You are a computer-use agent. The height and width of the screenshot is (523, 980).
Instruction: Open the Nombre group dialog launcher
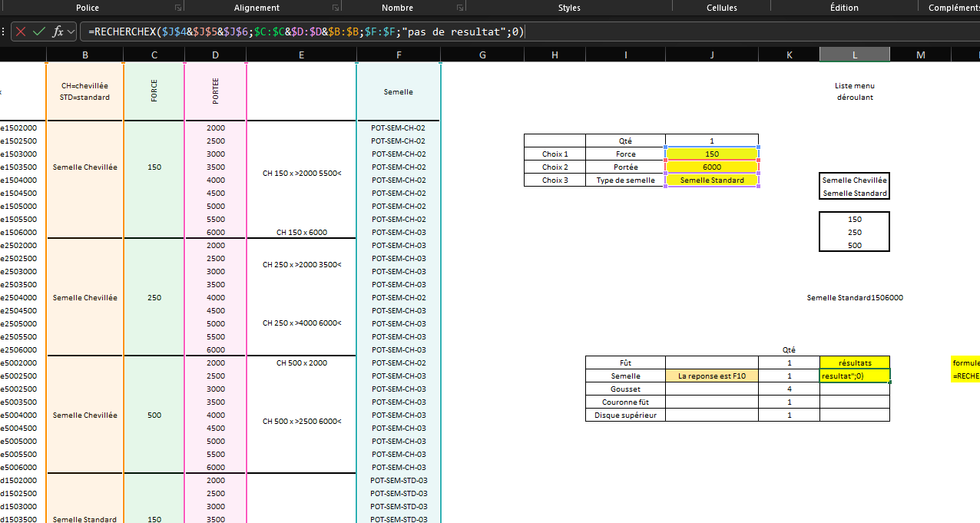(x=459, y=8)
